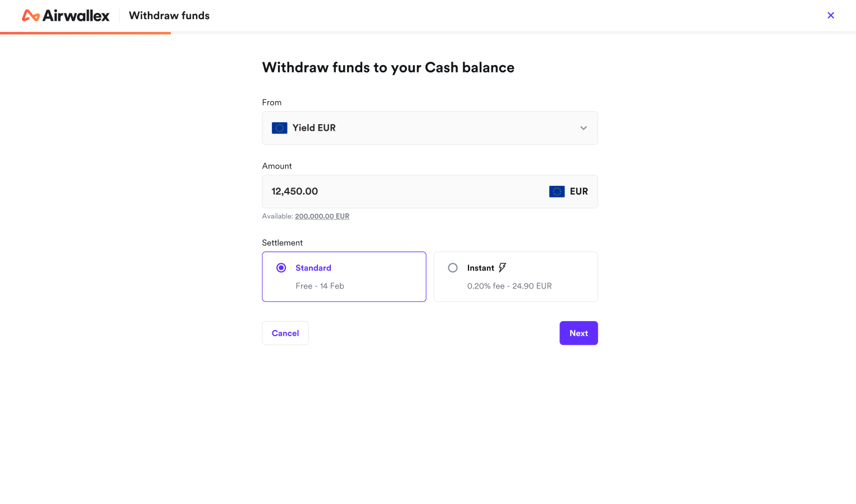Image resolution: width=856 pixels, height=504 pixels.
Task: Click the Settlement section label
Action: pos(282,242)
